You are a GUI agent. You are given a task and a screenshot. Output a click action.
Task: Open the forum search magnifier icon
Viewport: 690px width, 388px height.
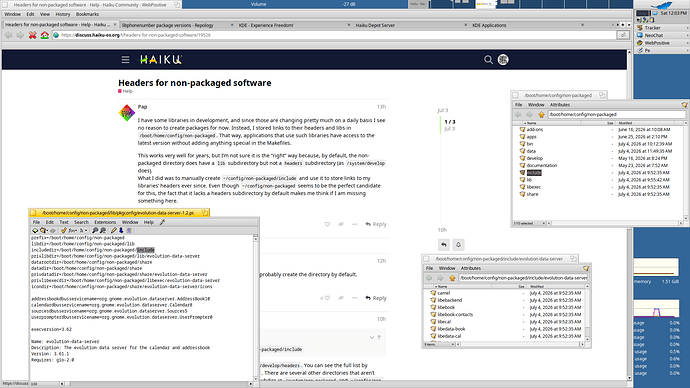point(488,59)
